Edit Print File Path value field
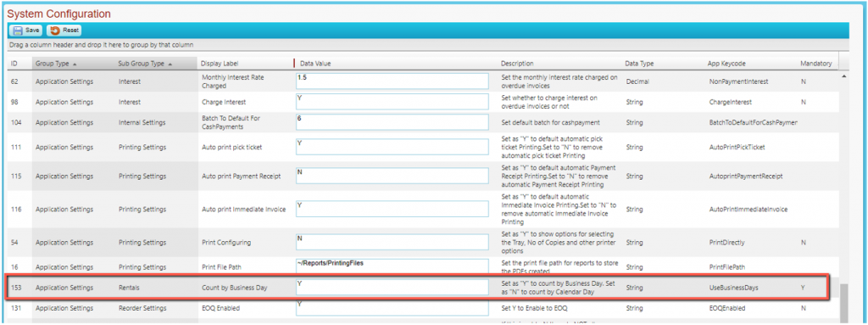 (392, 266)
